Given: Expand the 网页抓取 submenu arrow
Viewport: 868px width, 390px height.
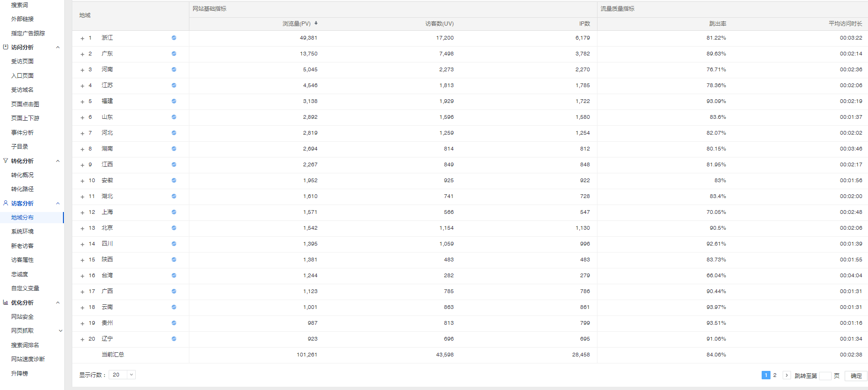Looking at the screenshot, I should coord(60,331).
